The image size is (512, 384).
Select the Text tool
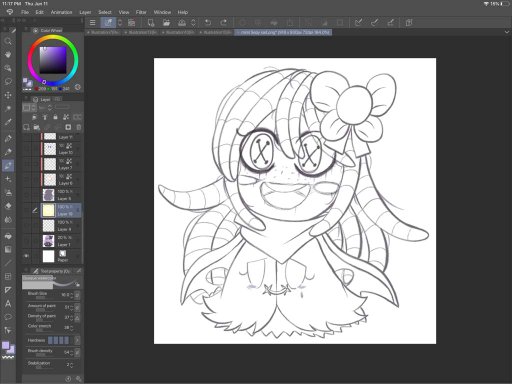click(8, 304)
